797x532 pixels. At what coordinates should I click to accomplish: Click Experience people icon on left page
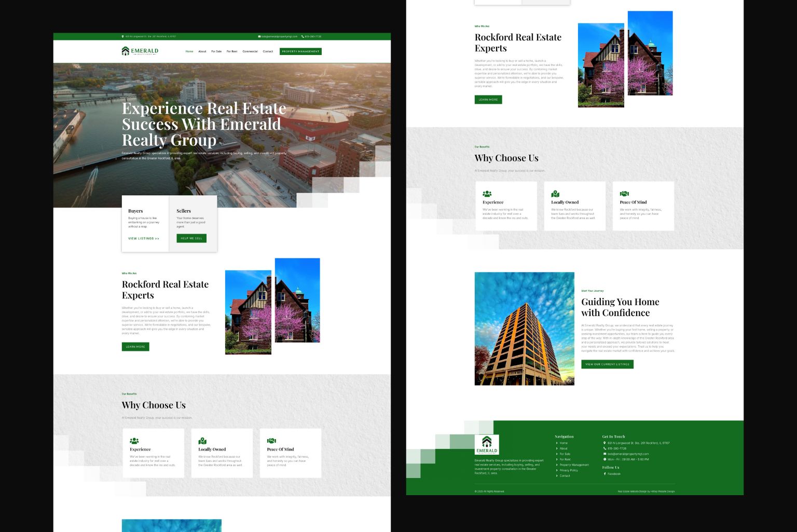point(134,441)
